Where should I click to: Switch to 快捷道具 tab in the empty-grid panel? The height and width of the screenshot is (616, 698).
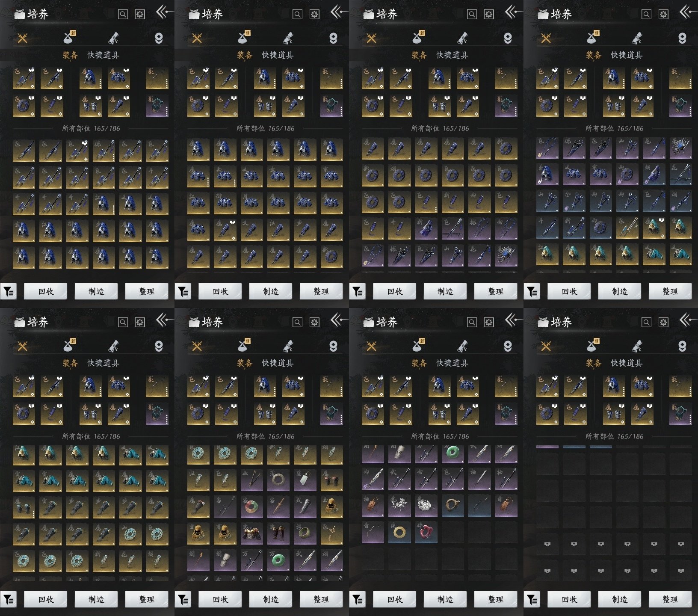(x=627, y=363)
